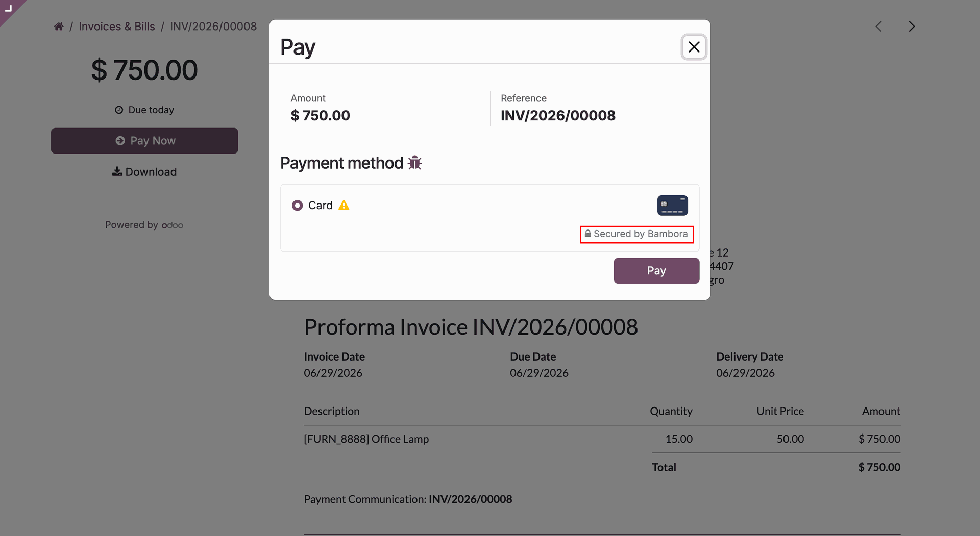Click the corner ribbon icon at top-left
980x536 pixels.
(9, 8)
